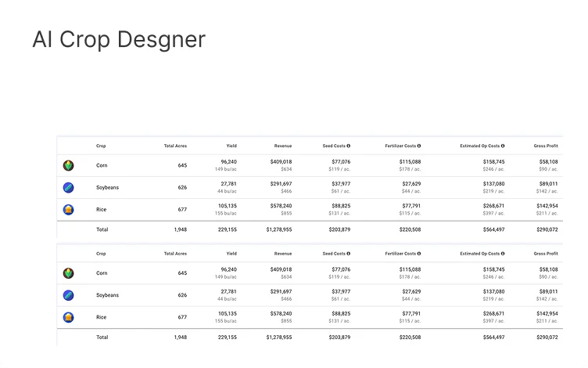This screenshot has height=368, width=588.
Task: Click total fertilizer costs $220,508 in top table
Action: [410, 229]
